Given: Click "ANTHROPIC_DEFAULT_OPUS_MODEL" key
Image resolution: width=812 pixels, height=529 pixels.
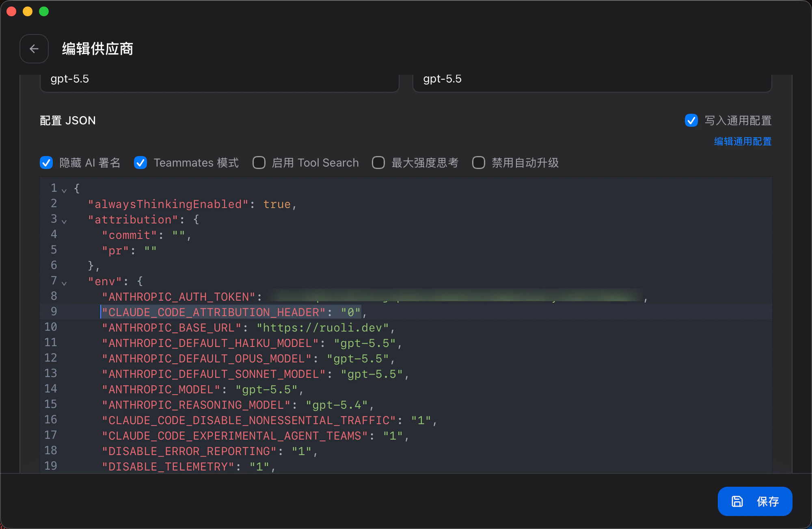Looking at the screenshot, I should [207, 358].
